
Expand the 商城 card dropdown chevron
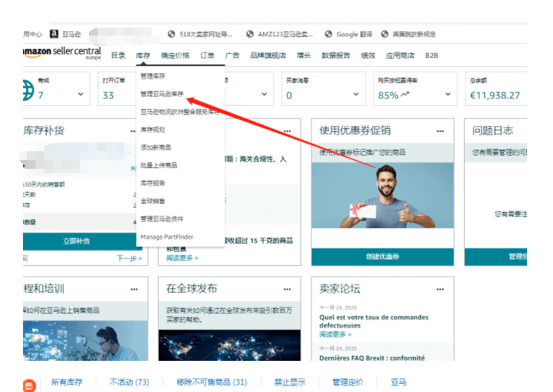(x=81, y=94)
